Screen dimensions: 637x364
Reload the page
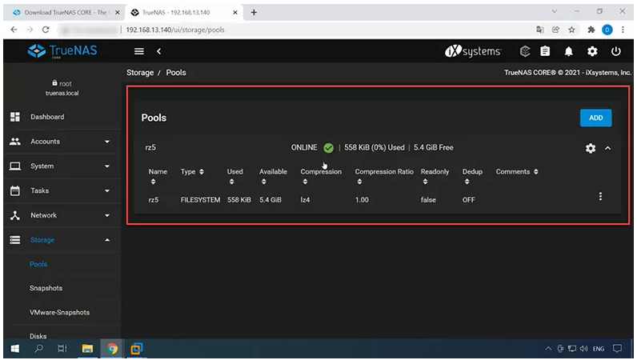[x=46, y=30]
